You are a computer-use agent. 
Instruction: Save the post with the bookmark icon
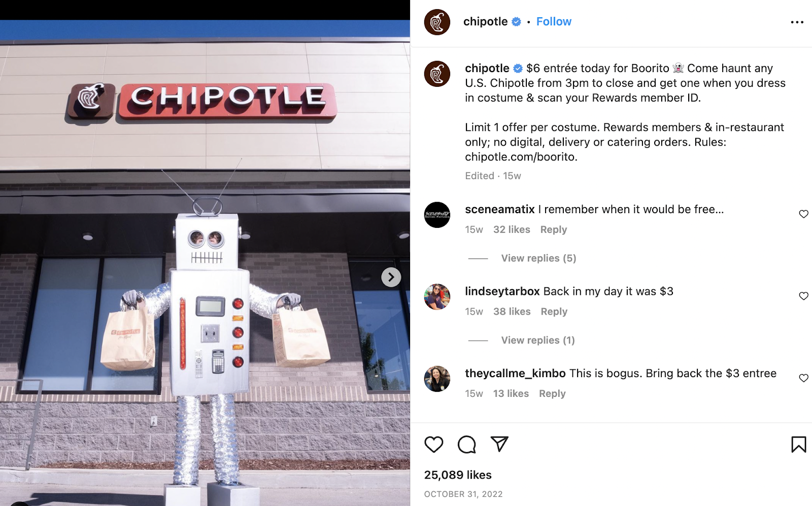(798, 445)
